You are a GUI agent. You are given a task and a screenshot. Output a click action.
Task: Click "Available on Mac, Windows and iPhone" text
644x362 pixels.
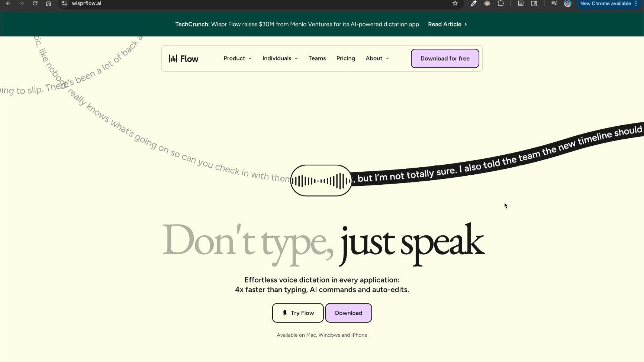[x=322, y=335]
